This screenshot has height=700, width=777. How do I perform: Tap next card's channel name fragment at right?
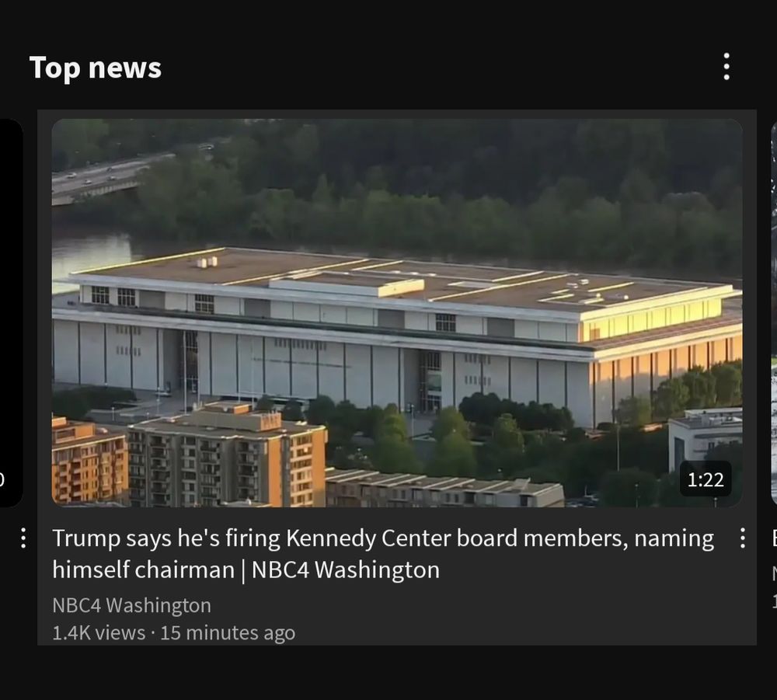pyautogui.click(x=774, y=573)
